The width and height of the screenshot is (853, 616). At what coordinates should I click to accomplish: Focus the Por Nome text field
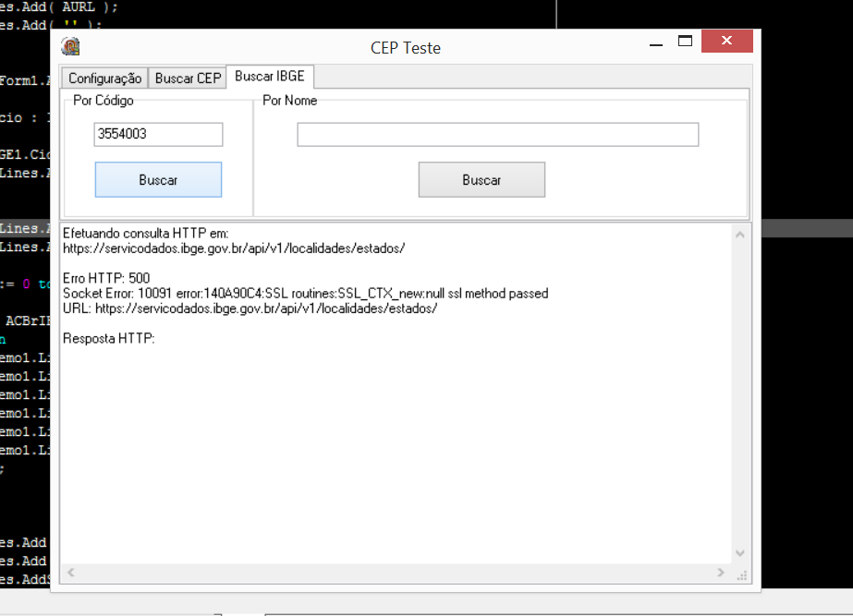click(498, 134)
